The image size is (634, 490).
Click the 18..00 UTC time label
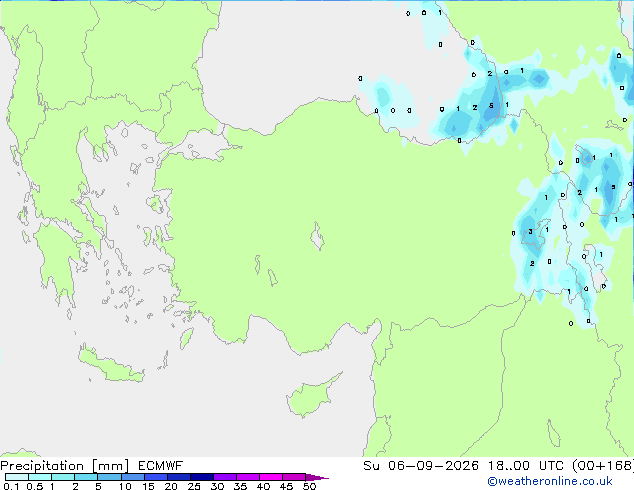[525, 466]
